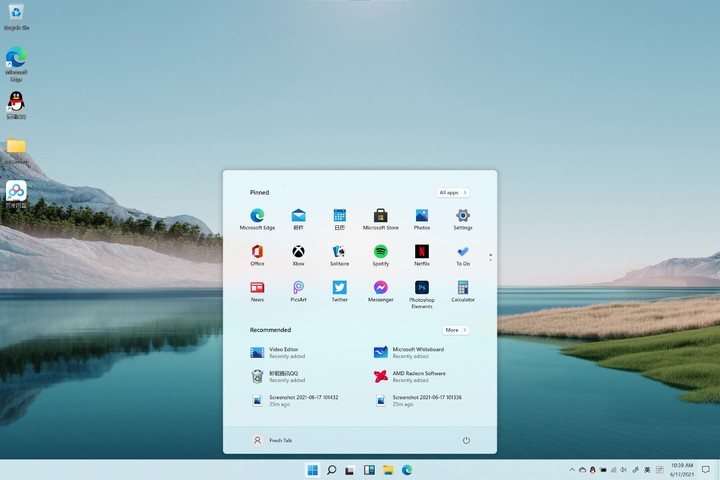This screenshot has height=480, width=720.
Task: Click the Search icon on the taskbar
Action: [x=332, y=470]
